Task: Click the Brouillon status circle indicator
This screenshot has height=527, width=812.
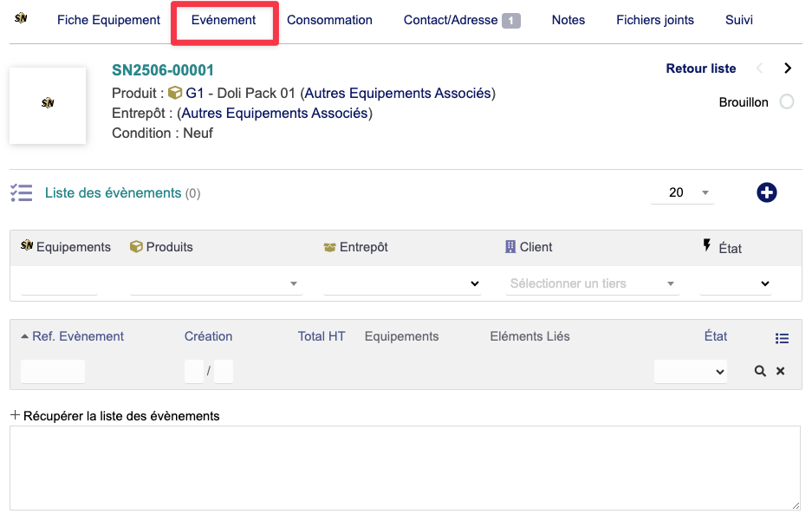Action: (787, 101)
